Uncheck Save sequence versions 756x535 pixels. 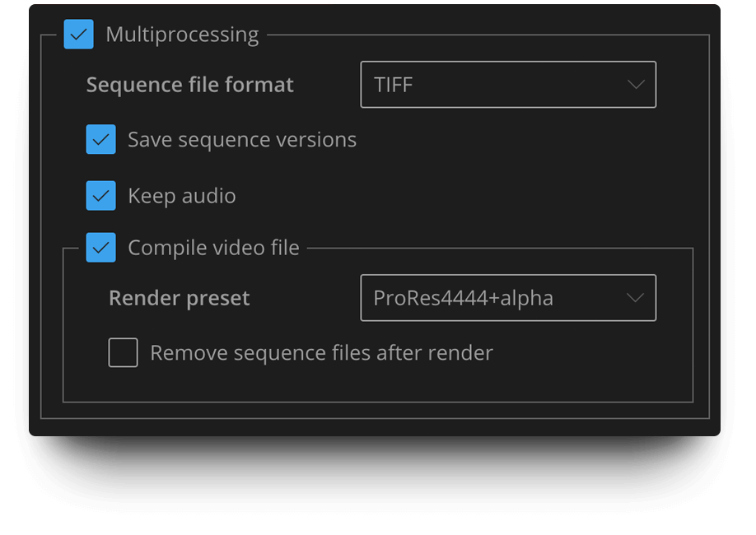pos(100,139)
